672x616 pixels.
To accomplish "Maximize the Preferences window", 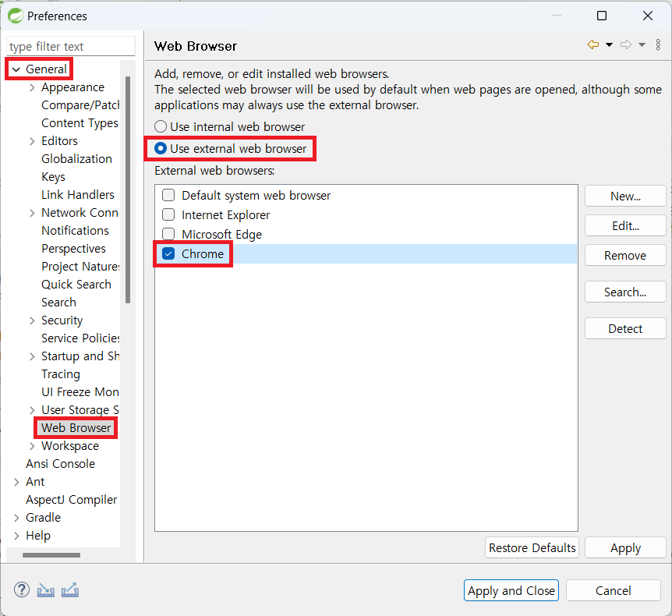I will [x=602, y=16].
